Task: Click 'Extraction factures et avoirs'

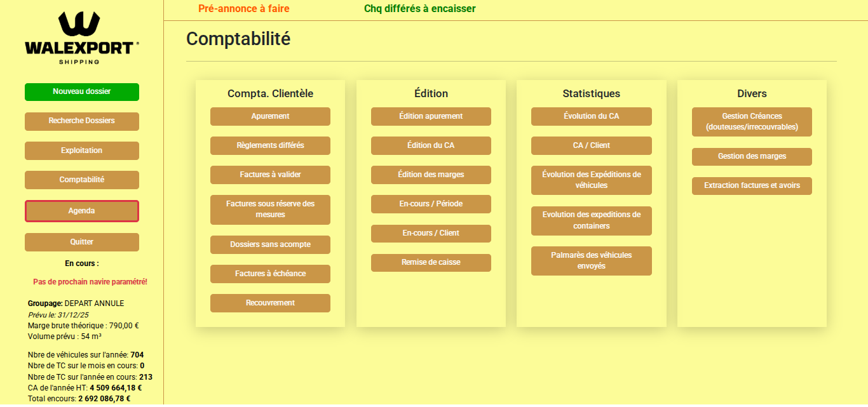Action: point(752,186)
